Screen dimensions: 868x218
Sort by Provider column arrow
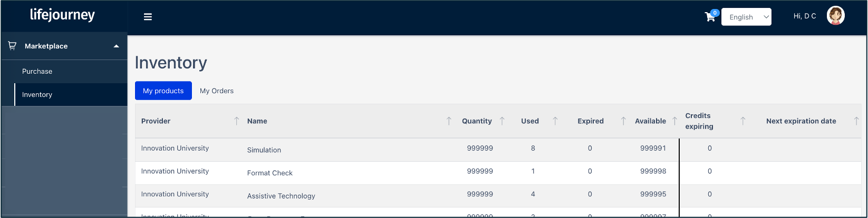[237, 121]
